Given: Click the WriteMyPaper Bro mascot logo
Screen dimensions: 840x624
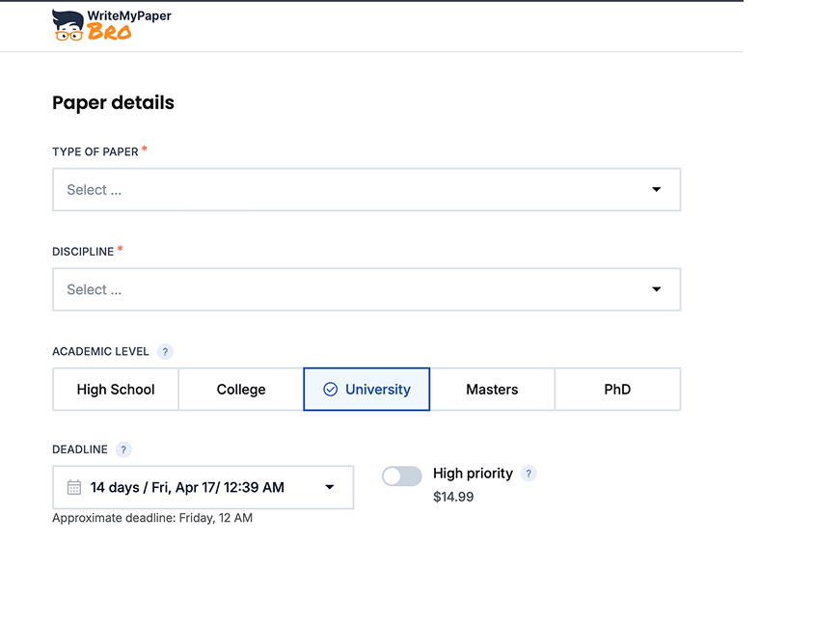Looking at the screenshot, I should coord(68,26).
